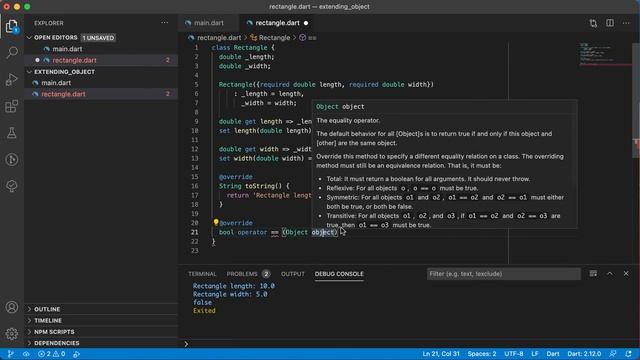
Task: Click the remote cloud icon in status bar
Action: click(x=26, y=354)
